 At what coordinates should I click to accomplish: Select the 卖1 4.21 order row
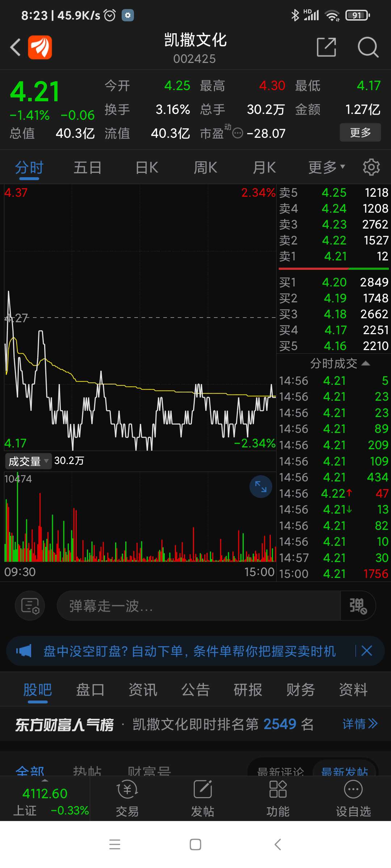point(333,256)
